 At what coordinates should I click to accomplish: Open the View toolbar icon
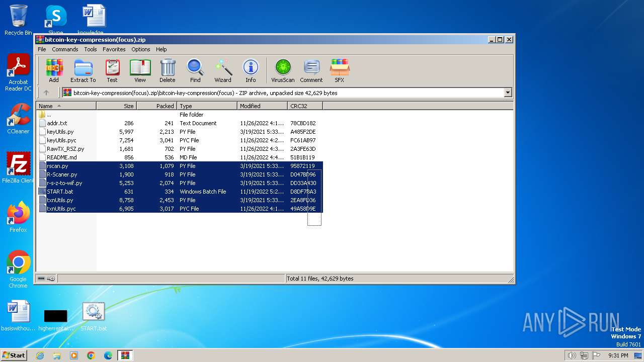pyautogui.click(x=140, y=70)
